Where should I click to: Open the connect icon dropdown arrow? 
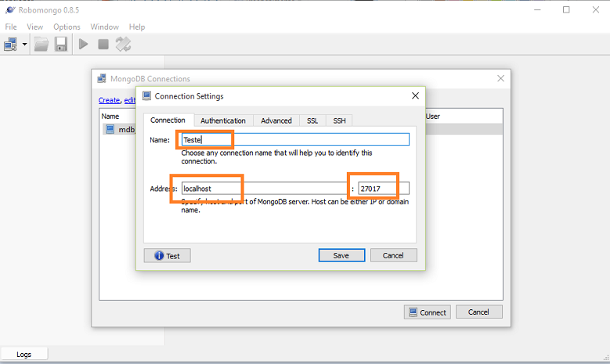pyautogui.click(x=24, y=45)
